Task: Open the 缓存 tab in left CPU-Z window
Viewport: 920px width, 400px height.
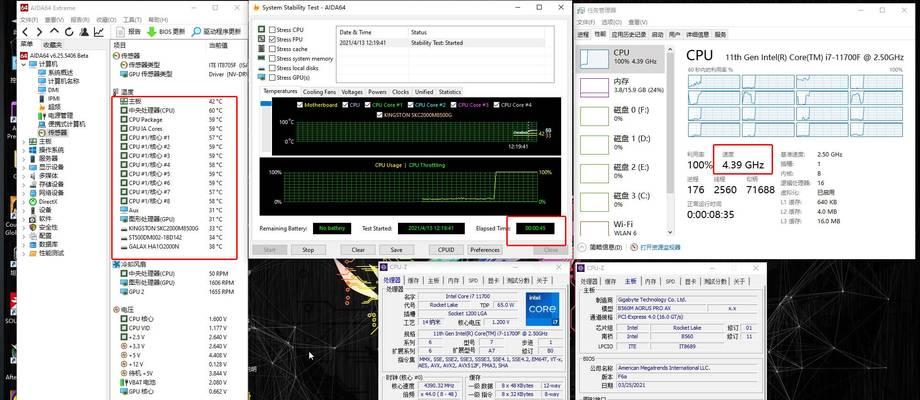Action: (x=413, y=281)
